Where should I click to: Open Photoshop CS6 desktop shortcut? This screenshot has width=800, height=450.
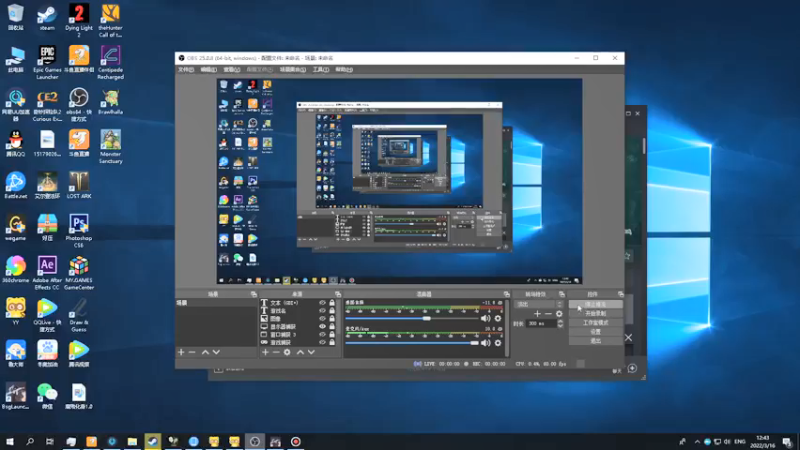click(79, 231)
